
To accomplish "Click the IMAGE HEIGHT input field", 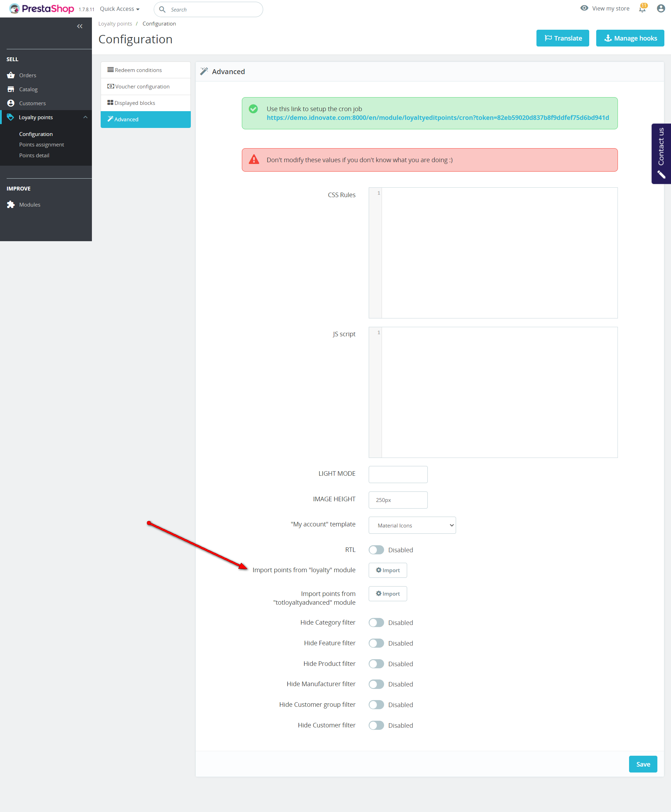I will tap(398, 500).
